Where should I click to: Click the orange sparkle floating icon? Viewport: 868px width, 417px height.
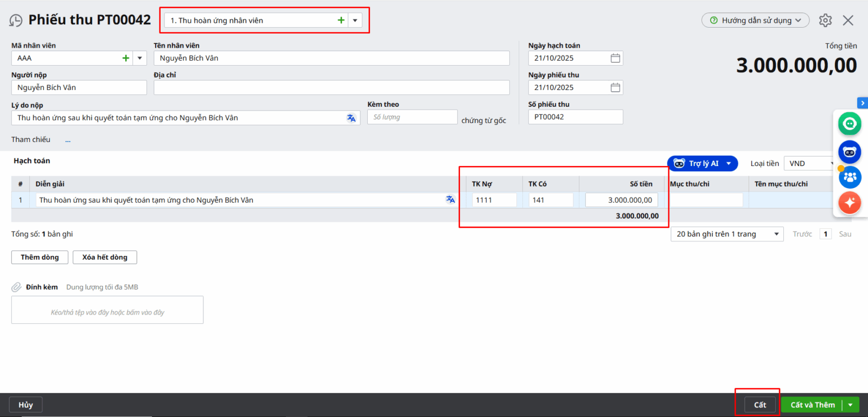coord(850,203)
